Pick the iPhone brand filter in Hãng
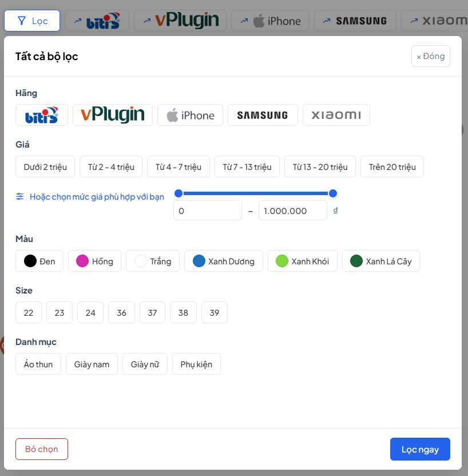The height and width of the screenshot is (476, 468). [190, 115]
